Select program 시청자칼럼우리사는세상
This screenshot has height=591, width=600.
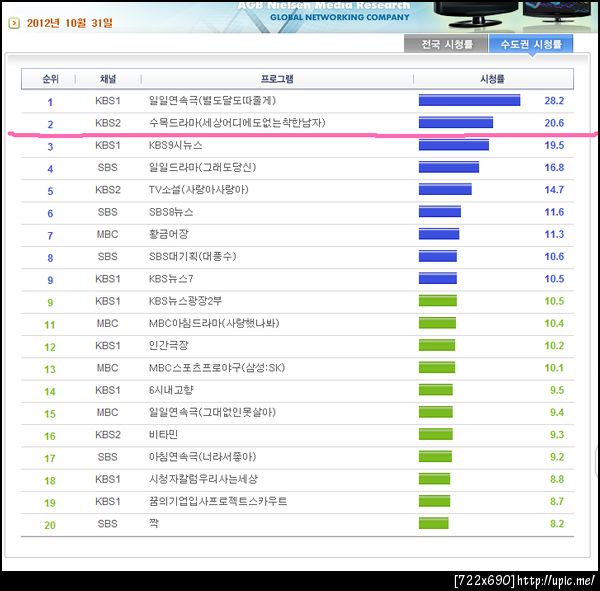pos(203,479)
